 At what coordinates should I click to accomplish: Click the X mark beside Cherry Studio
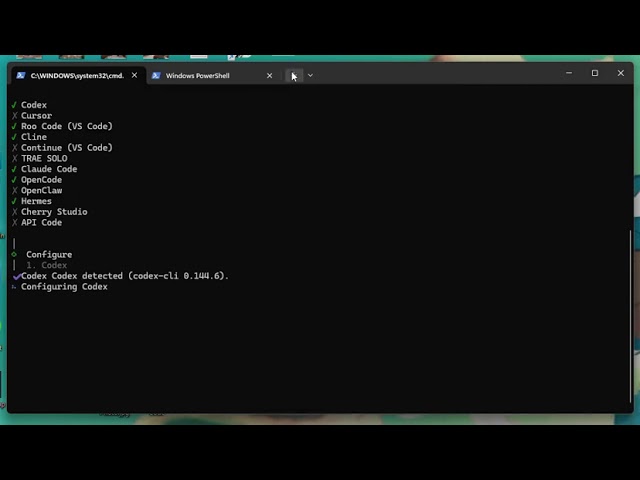[x=15, y=211]
